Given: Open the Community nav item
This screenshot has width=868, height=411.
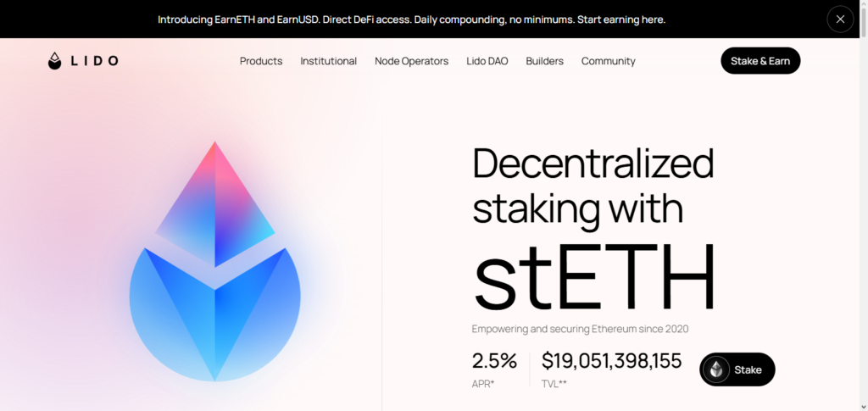Looking at the screenshot, I should [608, 61].
